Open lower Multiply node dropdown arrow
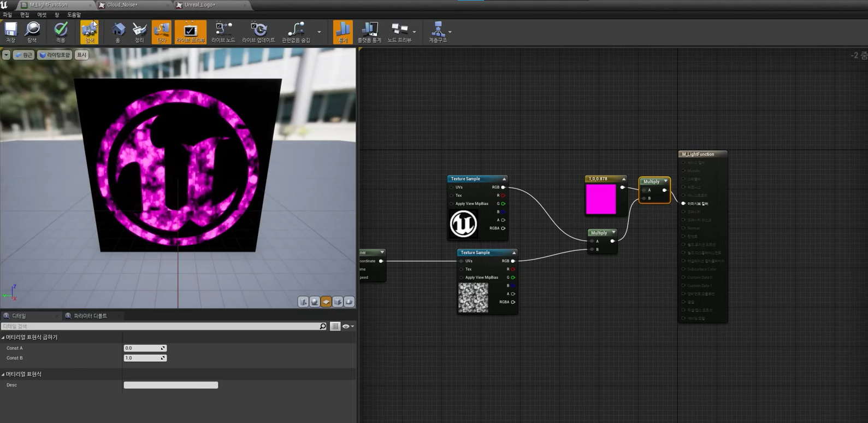 613,233
